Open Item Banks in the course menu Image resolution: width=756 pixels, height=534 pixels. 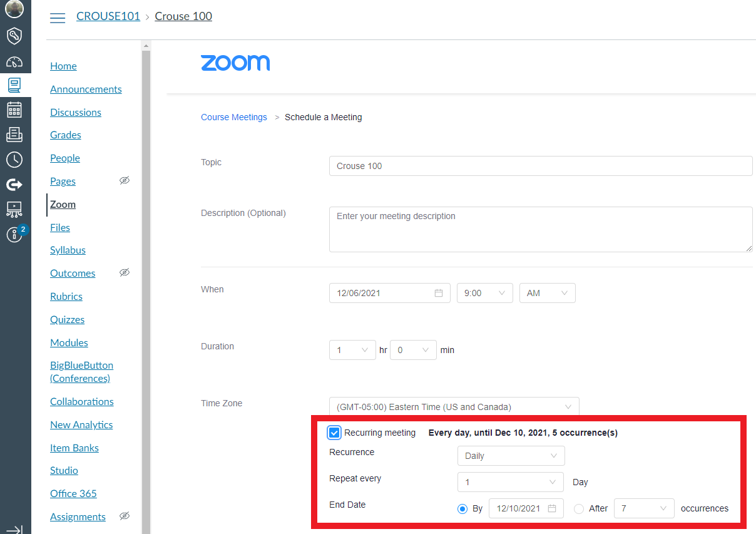[x=74, y=448]
